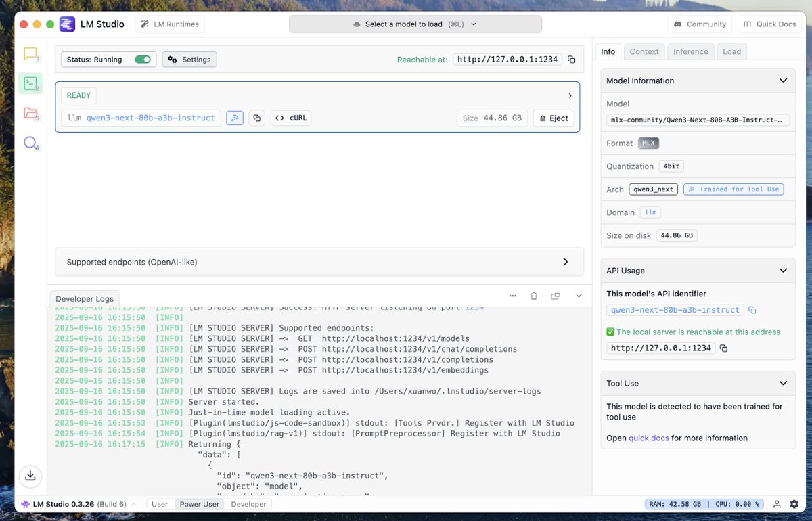Collapse the Developer Logs panel chevron
This screenshot has height=521, width=812.
(x=579, y=296)
